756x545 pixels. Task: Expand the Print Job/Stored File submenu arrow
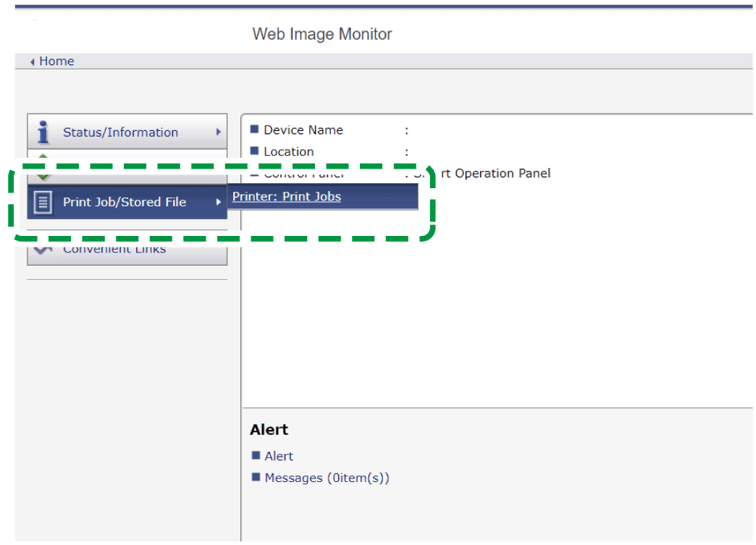(220, 202)
